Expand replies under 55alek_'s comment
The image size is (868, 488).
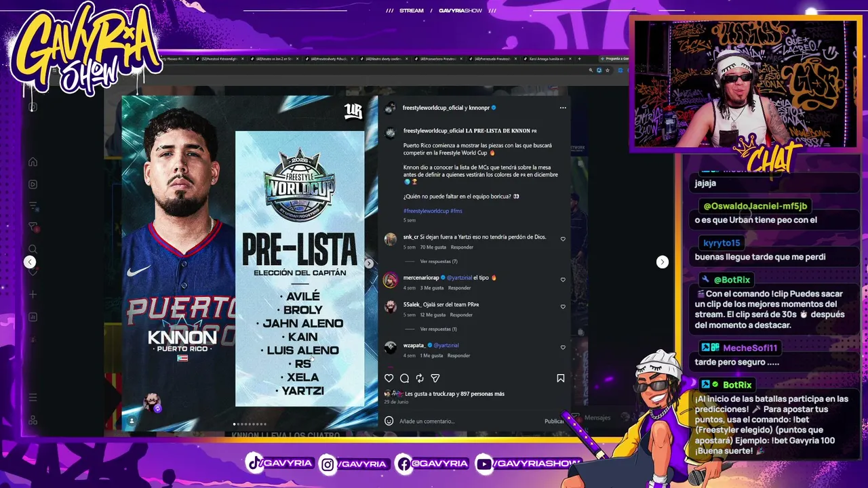pos(439,329)
